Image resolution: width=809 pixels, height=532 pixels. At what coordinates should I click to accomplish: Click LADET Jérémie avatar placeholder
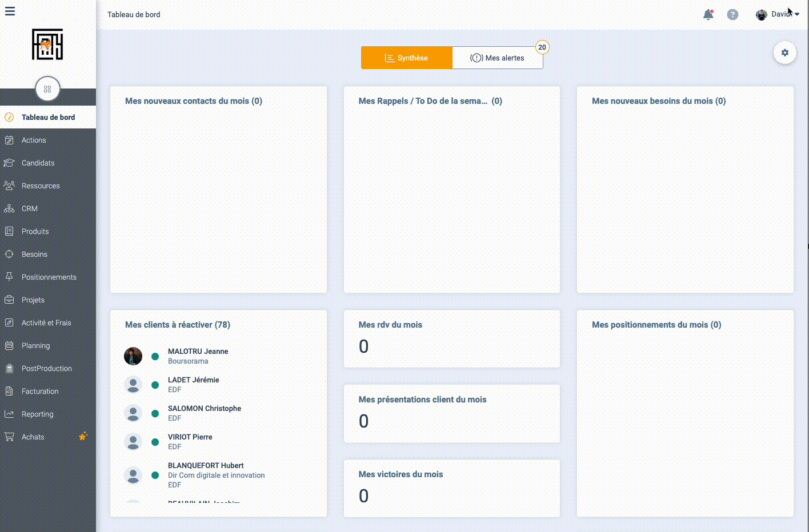(x=133, y=385)
